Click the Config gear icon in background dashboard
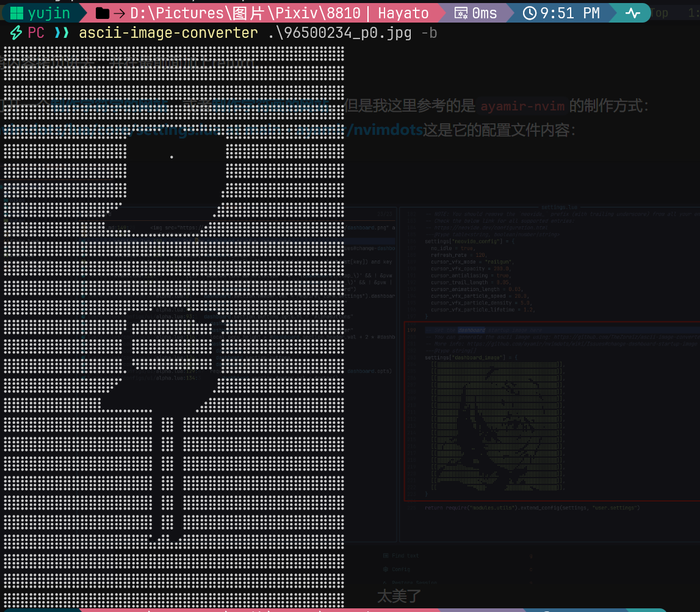 pyautogui.click(x=386, y=569)
